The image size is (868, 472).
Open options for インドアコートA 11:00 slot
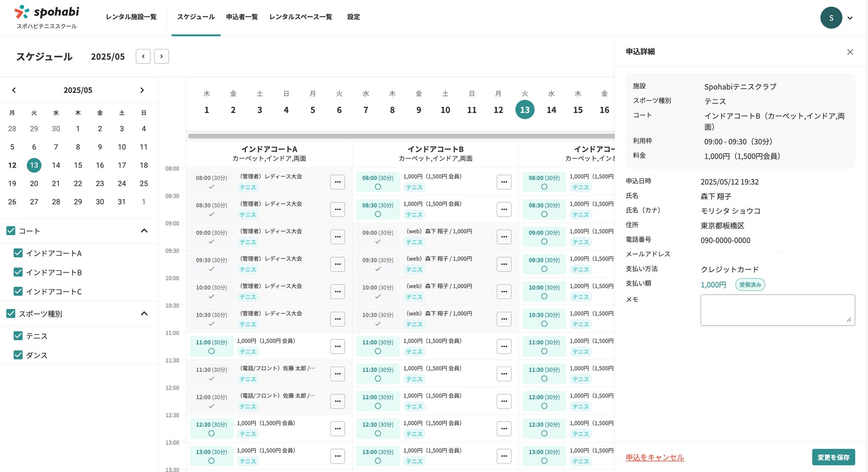(x=337, y=347)
